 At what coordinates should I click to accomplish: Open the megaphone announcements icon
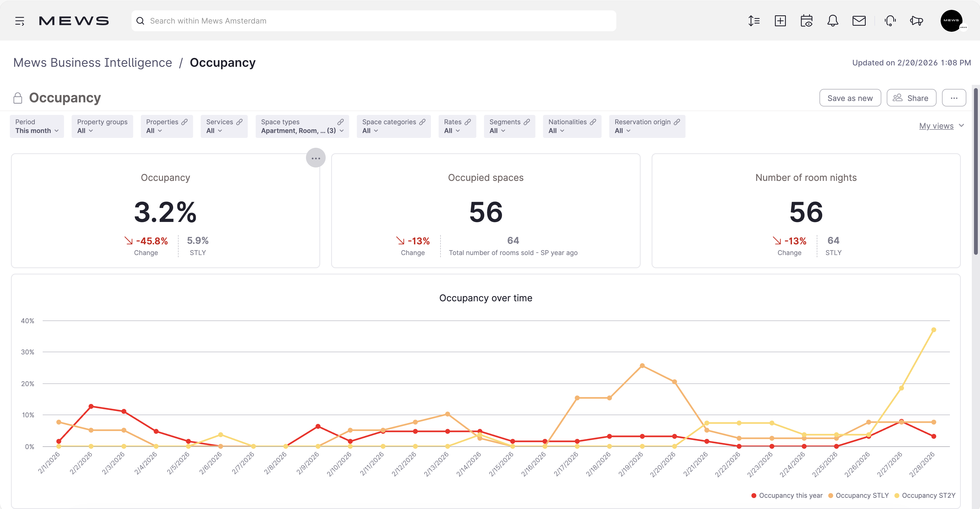916,21
